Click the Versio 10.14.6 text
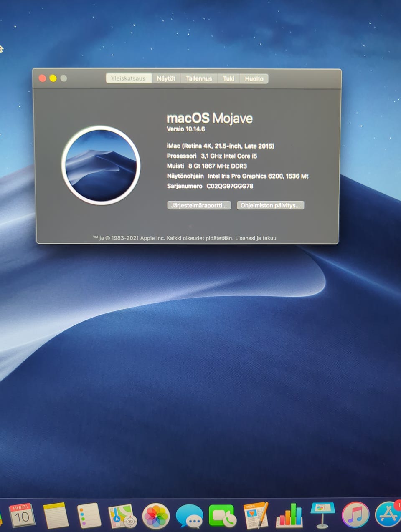The image size is (401, 532). (x=186, y=129)
